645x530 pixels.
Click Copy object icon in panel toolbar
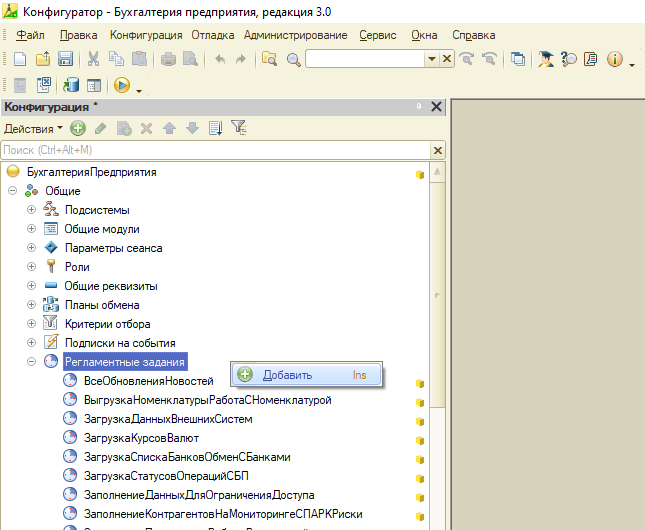tap(124, 128)
